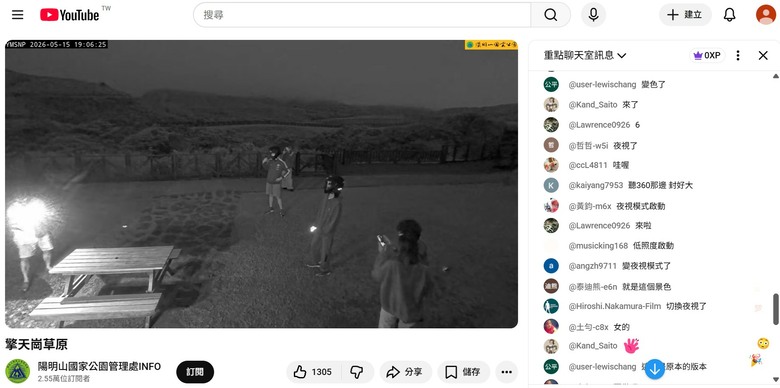
Task: Click @angzh9711 message 變夜視模式了
Action: click(646, 266)
